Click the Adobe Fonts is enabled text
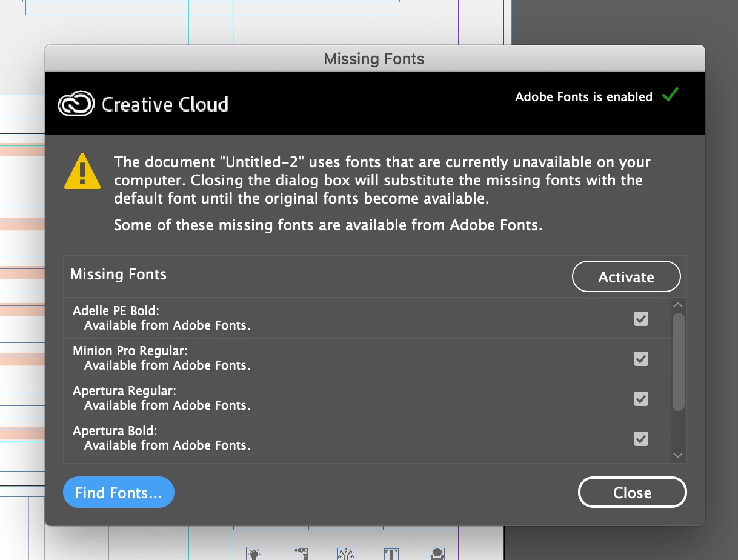The height and width of the screenshot is (560, 738). coord(583,97)
